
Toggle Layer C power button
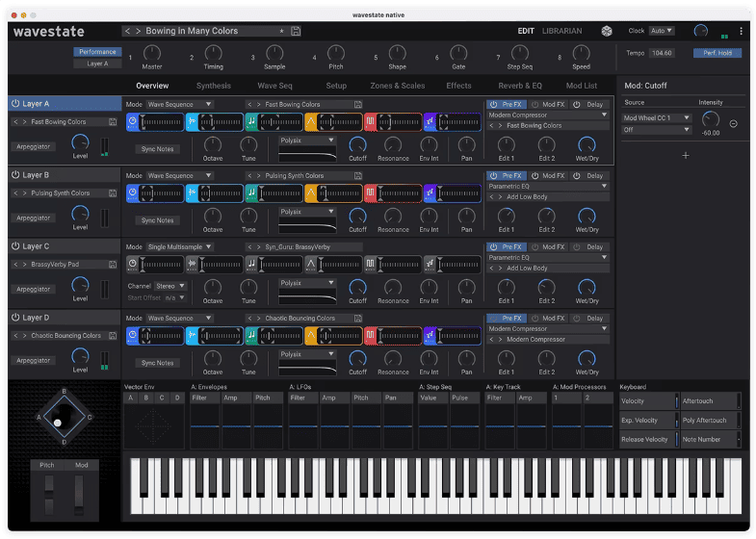(15, 246)
